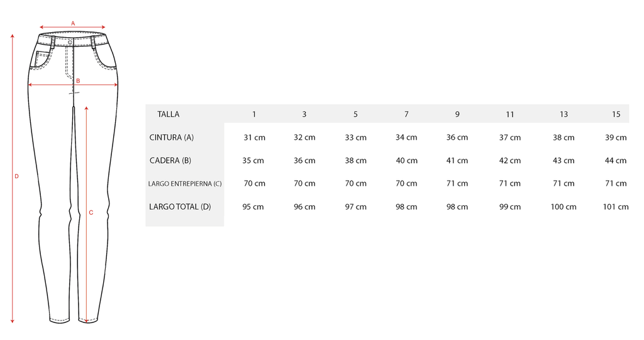
Task: Select the CADERA (B) row label
Action: (170, 161)
